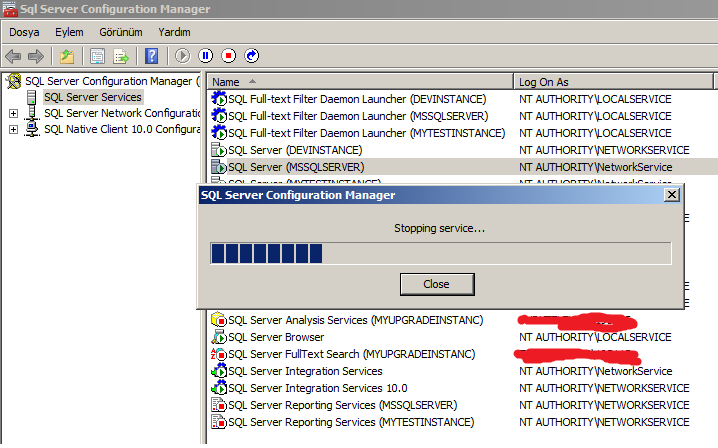
Task: Open the Görünüm menu
Action: coord(121,32)
